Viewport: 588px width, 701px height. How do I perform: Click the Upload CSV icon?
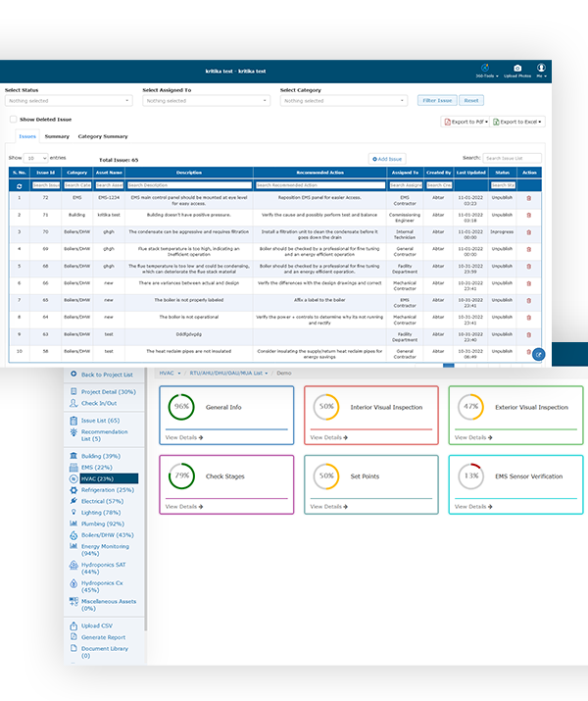[73, 626]
